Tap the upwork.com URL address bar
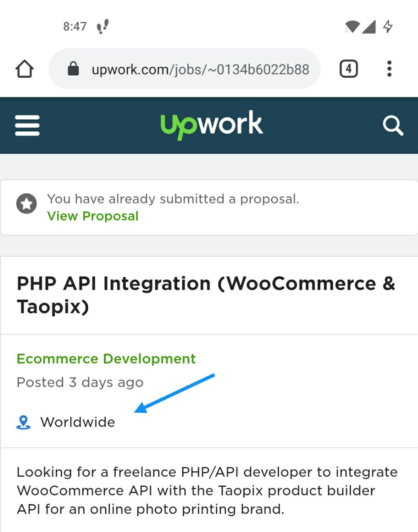The image size is (418, 532). click(x=185, y=69)
